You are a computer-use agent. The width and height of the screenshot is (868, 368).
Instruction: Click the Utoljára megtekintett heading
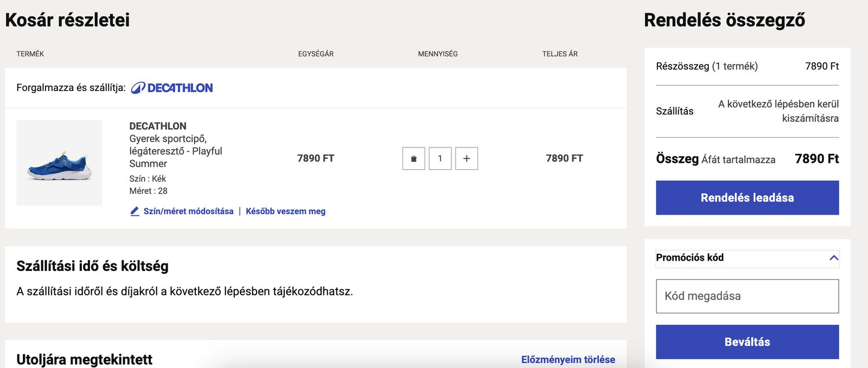(x=84, y=360)
